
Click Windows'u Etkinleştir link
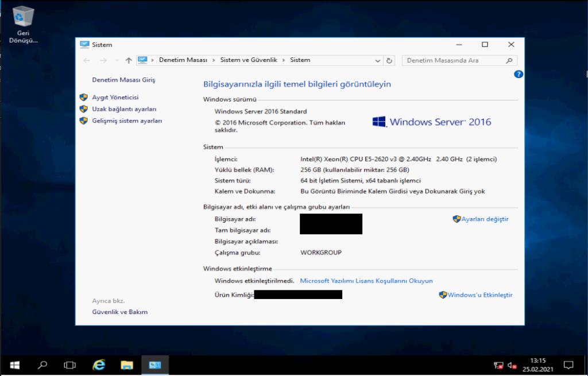pos(480,295)
